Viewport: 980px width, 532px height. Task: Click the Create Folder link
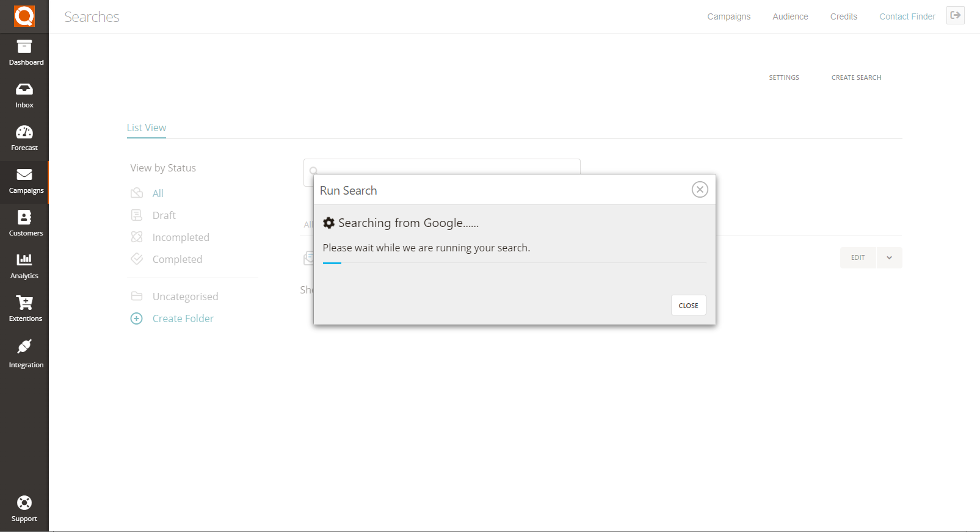183,318
